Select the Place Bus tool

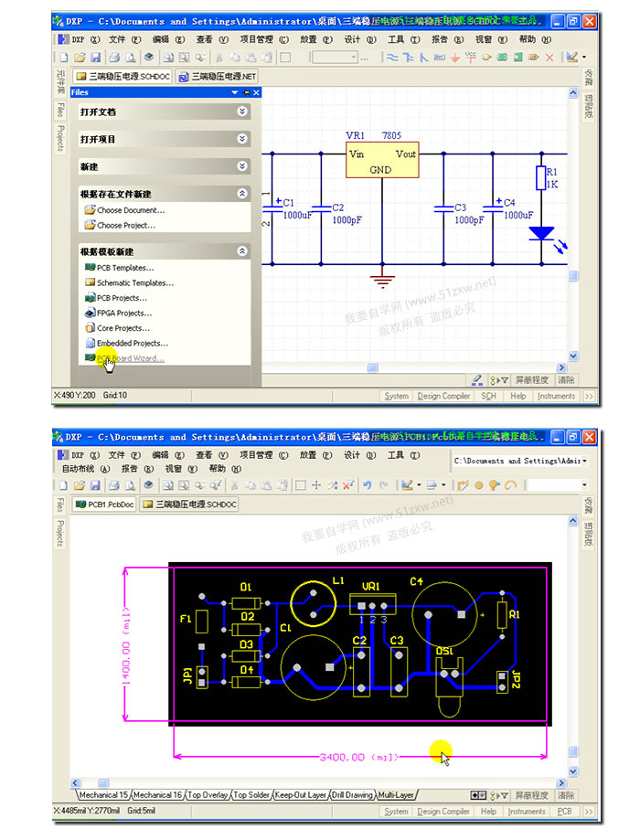(408, 58)
